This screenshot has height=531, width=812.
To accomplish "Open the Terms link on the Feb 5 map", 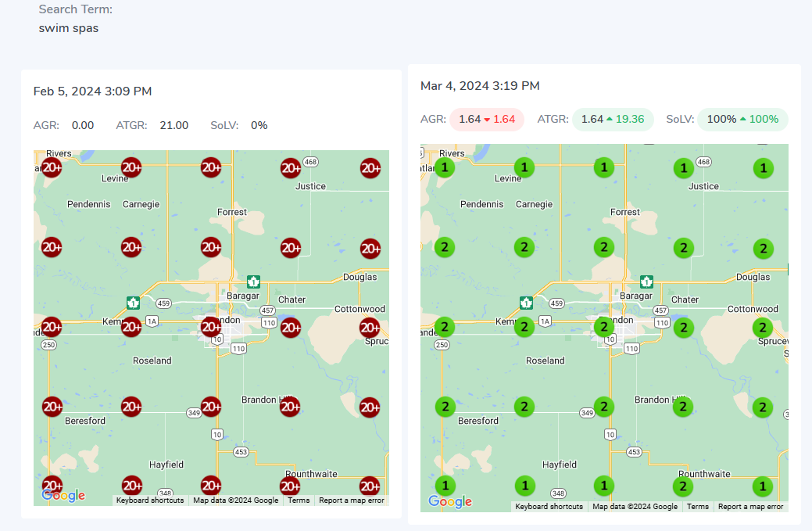I will tap(299, 501).
